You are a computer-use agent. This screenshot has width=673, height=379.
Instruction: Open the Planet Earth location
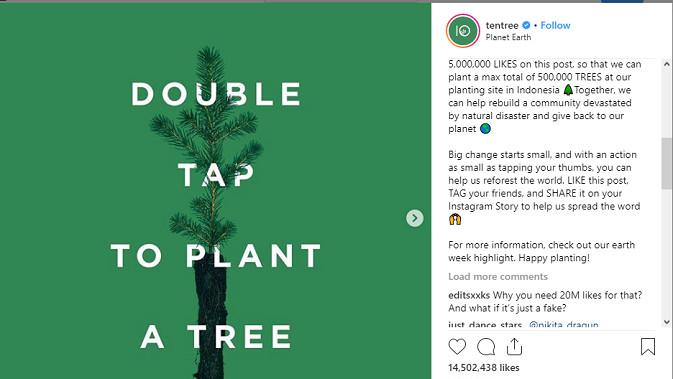(508, 37)
